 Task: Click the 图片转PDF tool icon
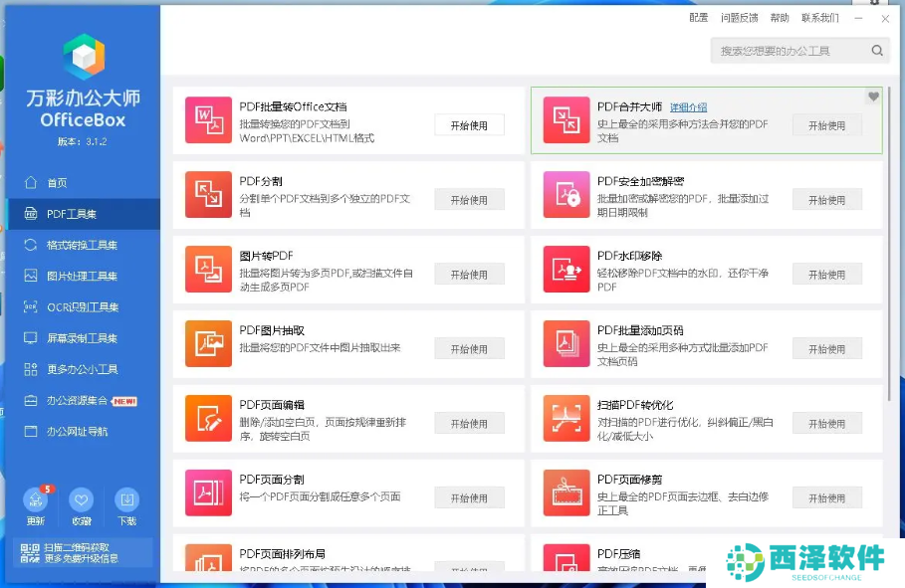pos(208,269)
